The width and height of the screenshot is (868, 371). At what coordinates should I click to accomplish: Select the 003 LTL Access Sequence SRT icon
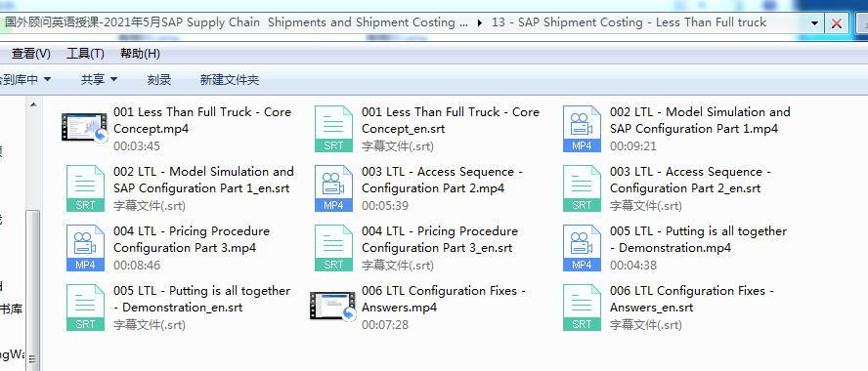click(x=582, y=188)
